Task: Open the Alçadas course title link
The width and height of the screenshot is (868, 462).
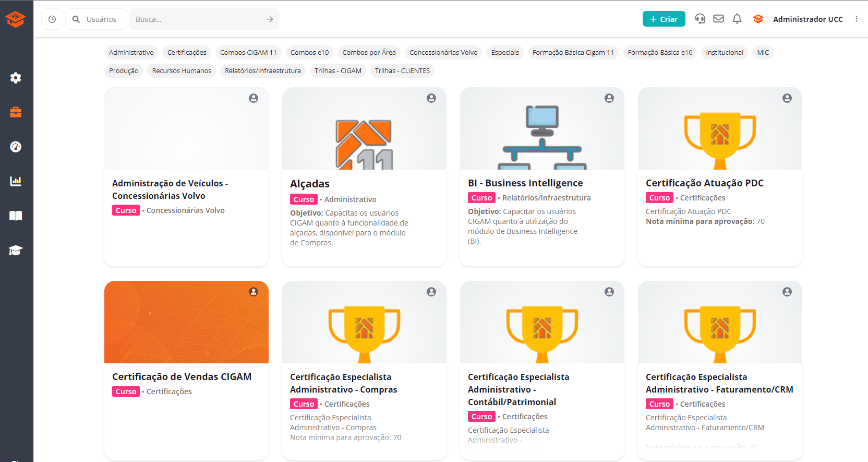Action: click(310, 184)
